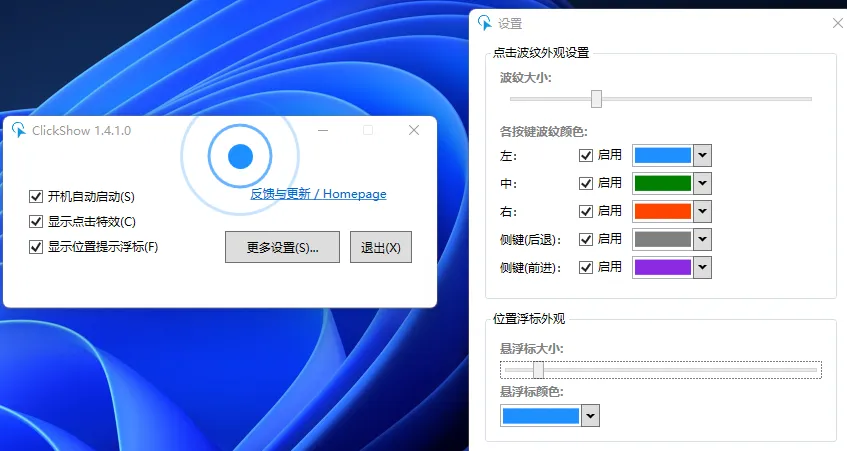Click 悬浮标大小 label text

click(532, 348)
